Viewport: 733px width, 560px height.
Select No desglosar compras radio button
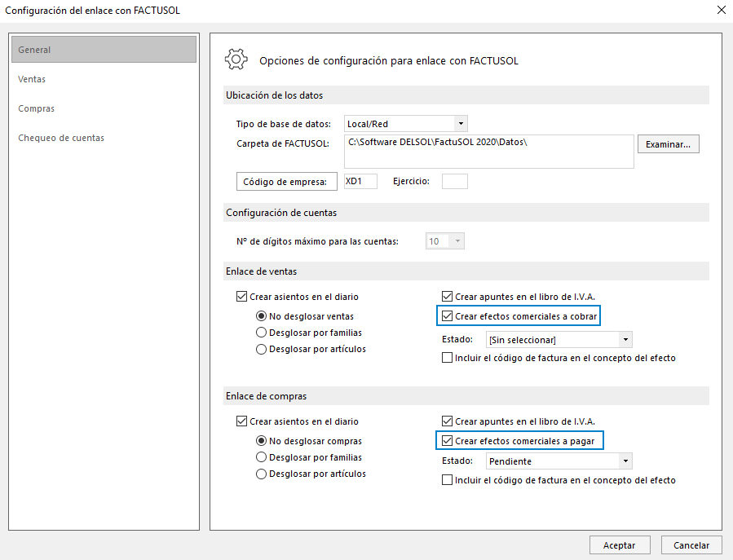(309, 441)
